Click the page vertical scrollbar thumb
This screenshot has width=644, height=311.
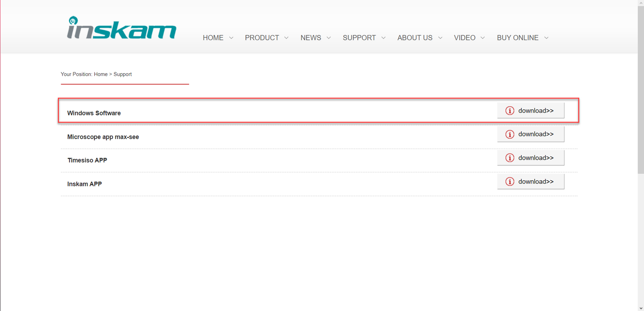(x=641, y=89)
